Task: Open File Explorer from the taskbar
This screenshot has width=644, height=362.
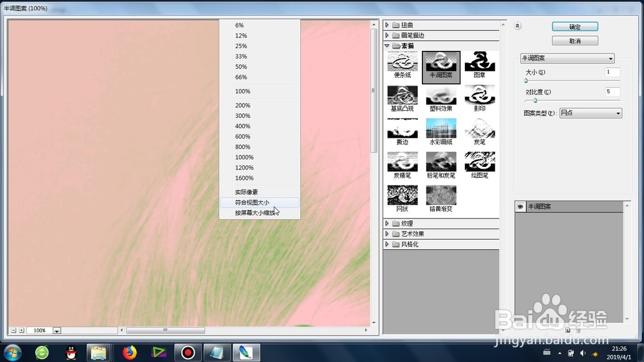Action: point(99,352)
